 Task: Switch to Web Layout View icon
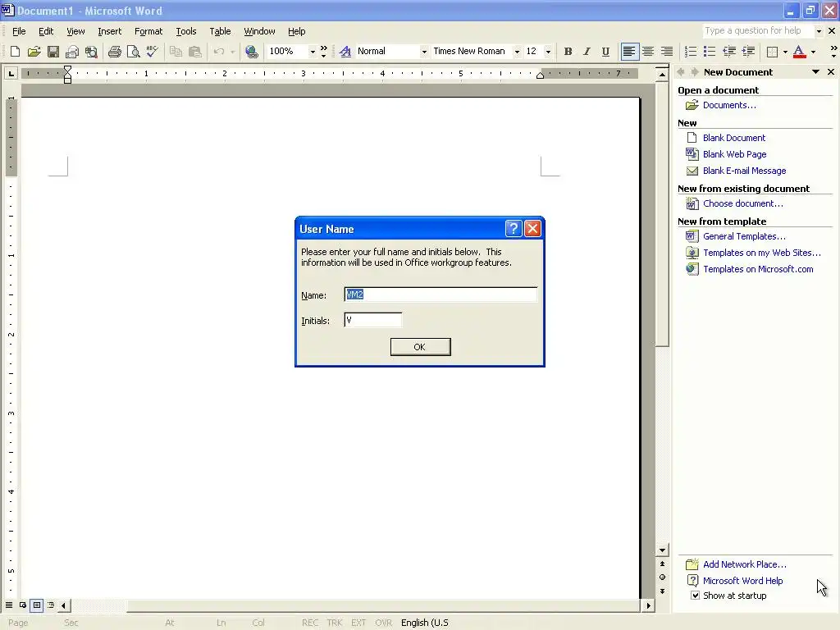point(23,605)
